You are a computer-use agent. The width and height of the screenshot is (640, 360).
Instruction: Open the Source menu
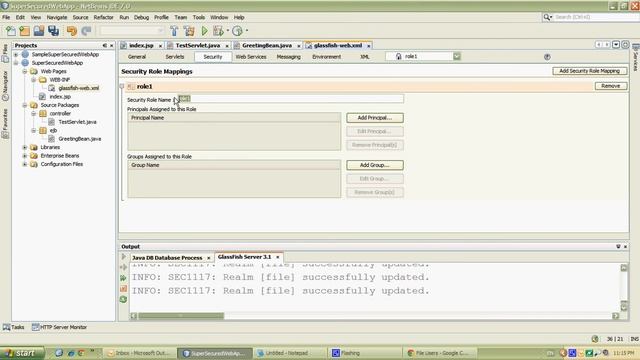80,17
